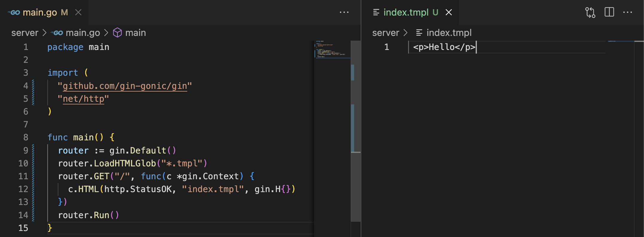644x237 pixels.
Task: Open Changes compare icon for index.tmpl
Action: 590,12
